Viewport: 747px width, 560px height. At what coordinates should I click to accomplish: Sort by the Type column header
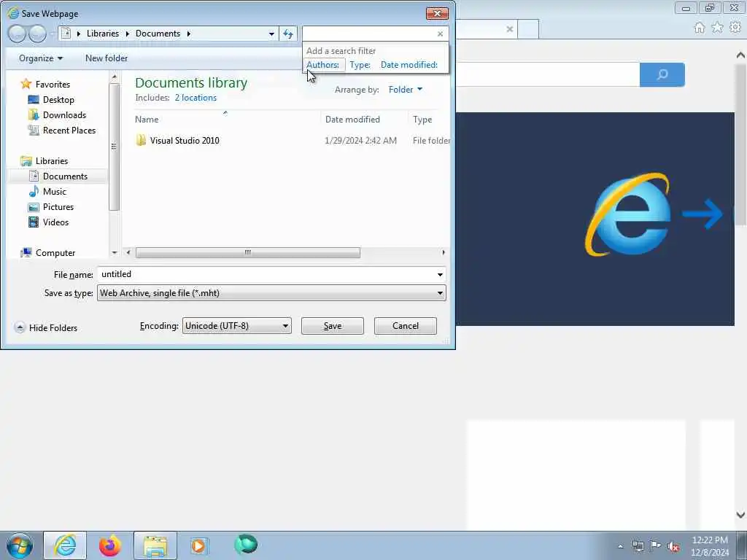click(x=422, y=120)
